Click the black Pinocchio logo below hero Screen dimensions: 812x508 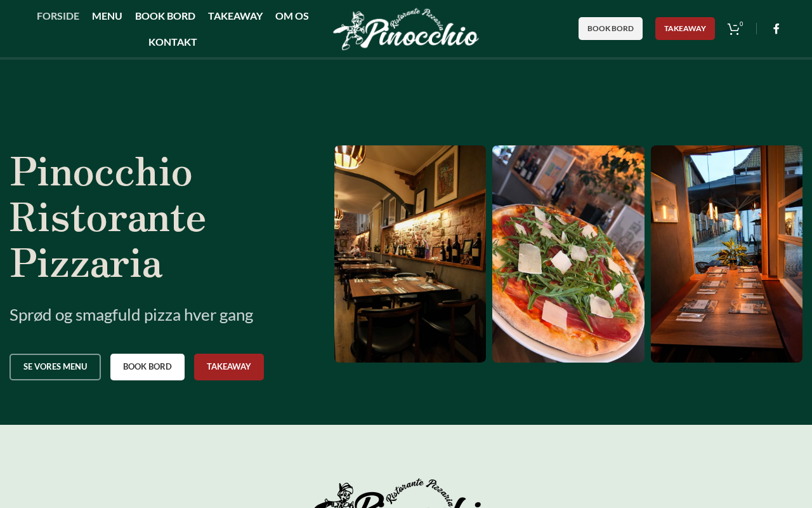[400, 493]
